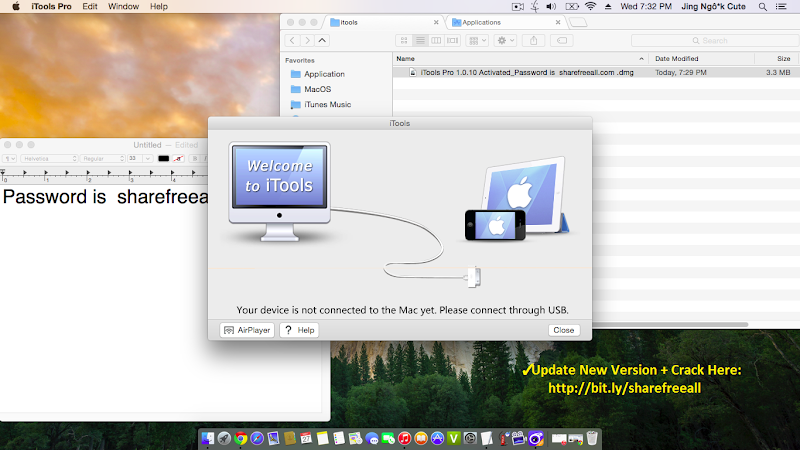
Task: Go forward in Finder
Action: (x=307, y=40)
